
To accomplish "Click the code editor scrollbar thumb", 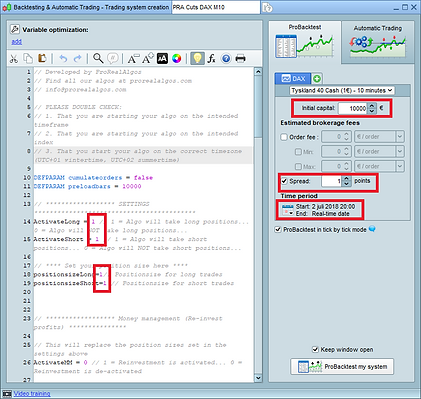I will (x=258, y=106).
